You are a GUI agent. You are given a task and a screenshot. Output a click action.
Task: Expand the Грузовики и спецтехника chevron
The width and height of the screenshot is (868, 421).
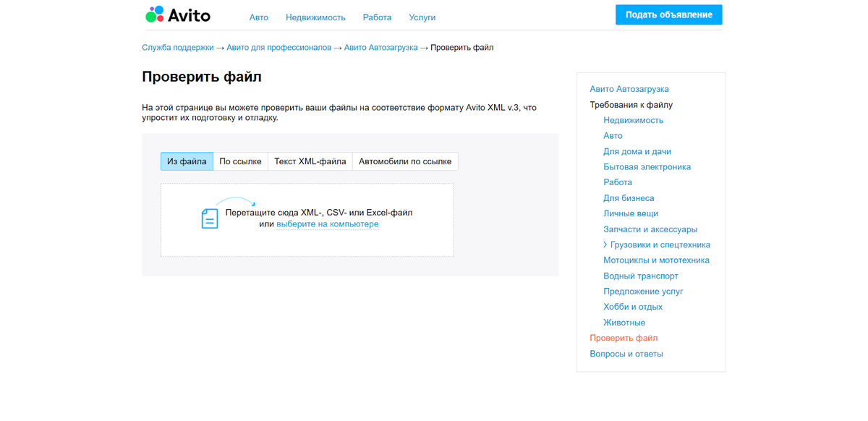(x=605, y=244)
